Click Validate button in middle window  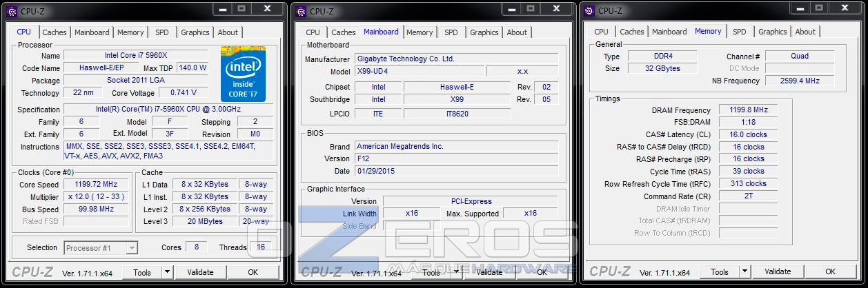pos(489,273)
